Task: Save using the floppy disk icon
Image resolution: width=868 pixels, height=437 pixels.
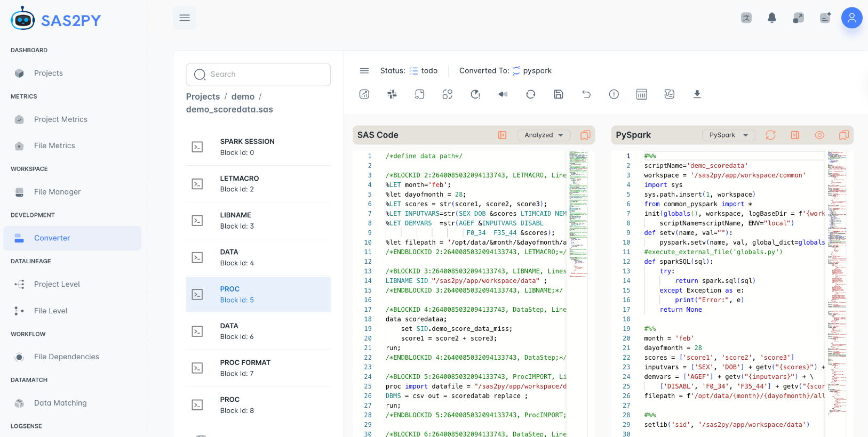Action: click(559, 94)
